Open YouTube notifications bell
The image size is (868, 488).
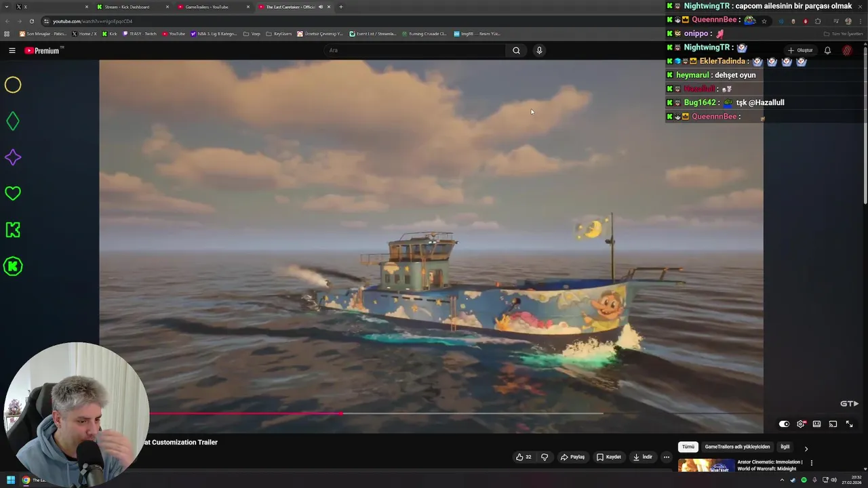pyautogui.click(x=827, y=50)
